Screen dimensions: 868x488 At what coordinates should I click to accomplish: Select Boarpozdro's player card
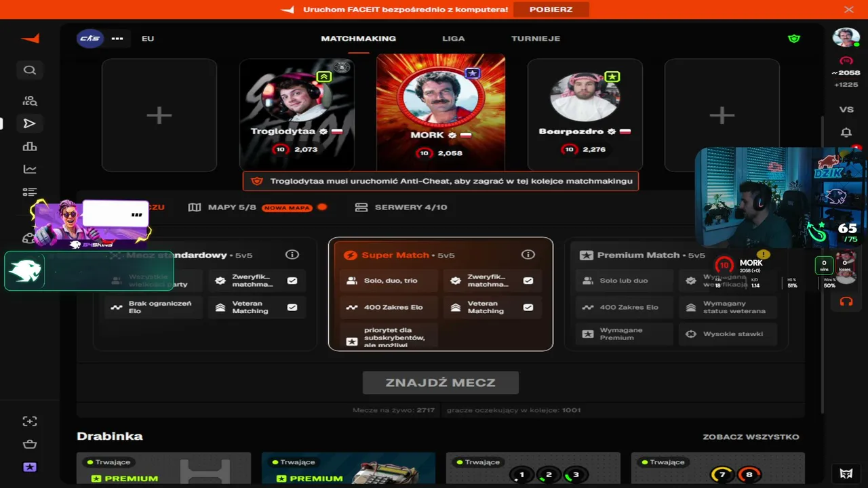(x=585, y=115)
